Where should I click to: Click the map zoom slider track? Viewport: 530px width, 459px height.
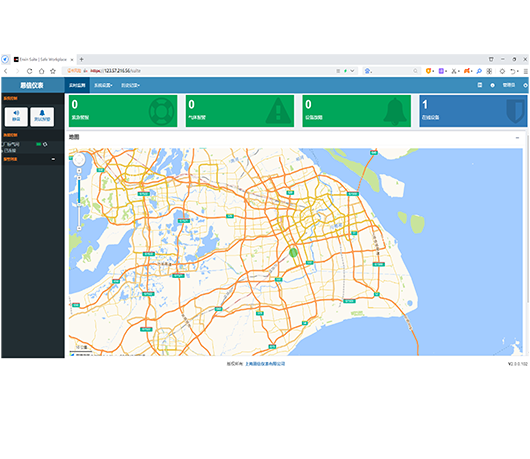click(x=79, y=203)
